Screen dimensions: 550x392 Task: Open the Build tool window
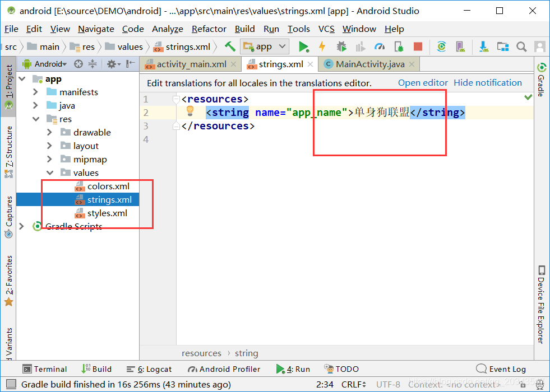96,369
